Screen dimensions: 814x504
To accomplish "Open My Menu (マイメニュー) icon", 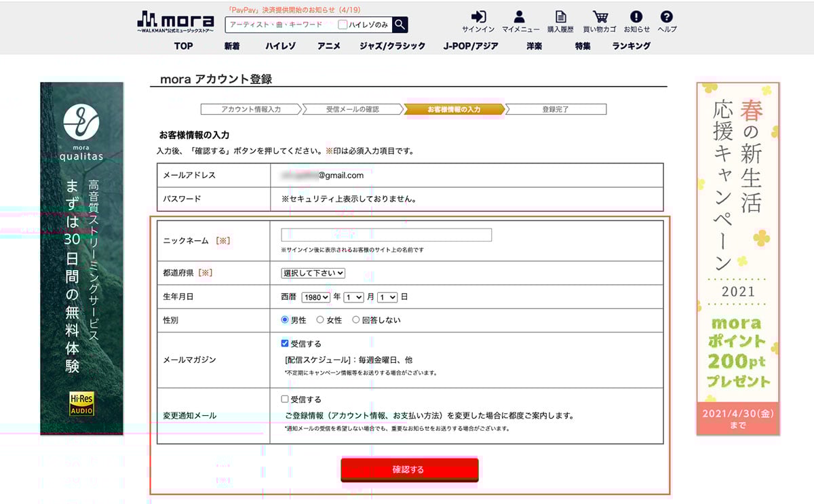I will [520, 21].
